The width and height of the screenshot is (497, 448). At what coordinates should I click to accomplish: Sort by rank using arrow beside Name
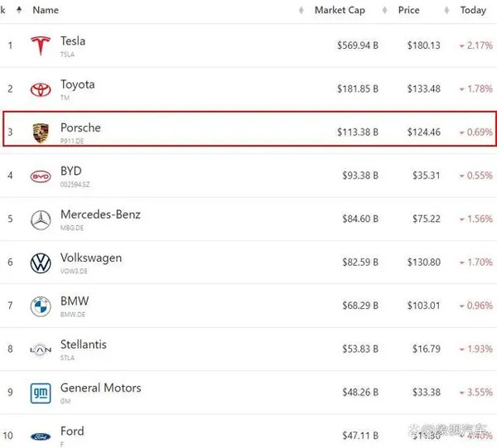click(19, 10)
